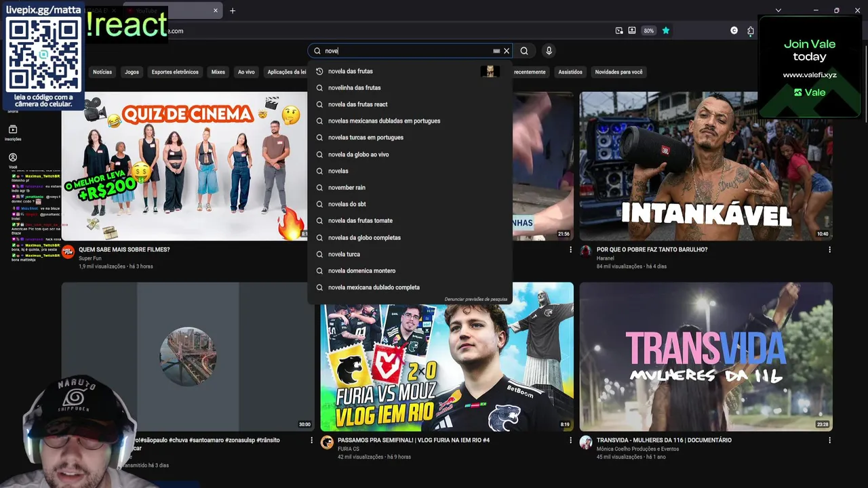Screen dimensions: 868x488
Task: Select the 'Novidades para você' chip
Action: tap(618, 72)
